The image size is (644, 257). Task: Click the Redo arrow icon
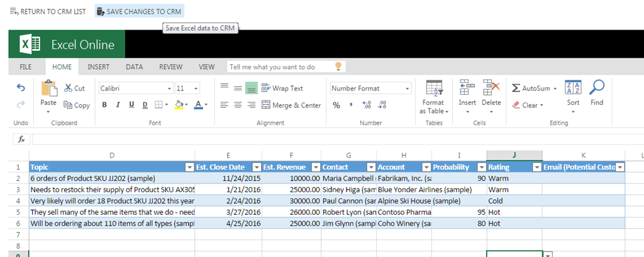(21, 105)
